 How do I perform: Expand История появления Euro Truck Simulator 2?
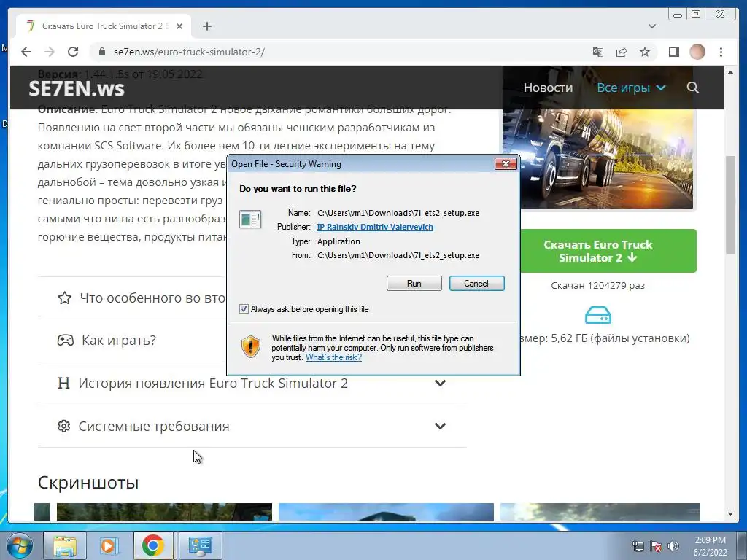pos(252,384)
